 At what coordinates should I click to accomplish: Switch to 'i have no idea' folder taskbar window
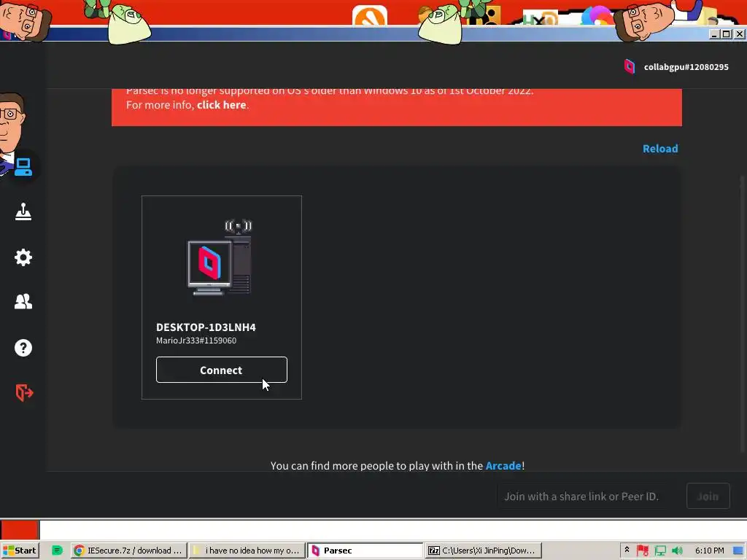coord(247,551)
